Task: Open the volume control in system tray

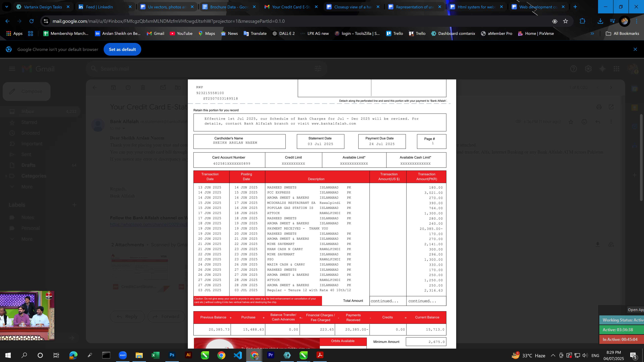Action: [585, 355]
